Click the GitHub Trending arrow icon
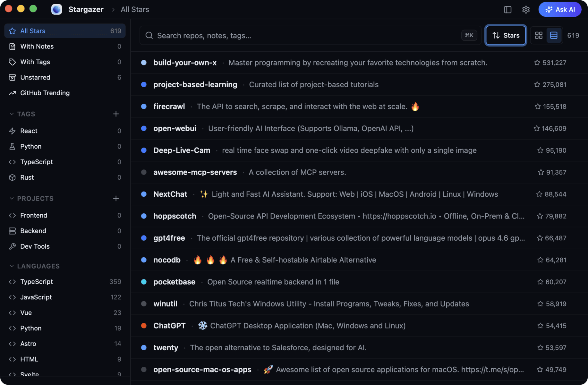The width and height of the screenshot is (588, 385). [x=12, y=93]
